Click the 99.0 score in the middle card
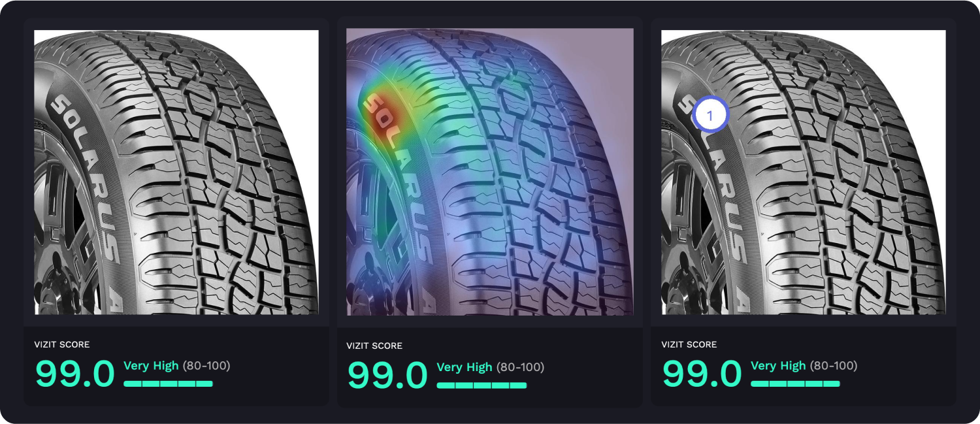The image size is (980, 424). tap(387, 376)
